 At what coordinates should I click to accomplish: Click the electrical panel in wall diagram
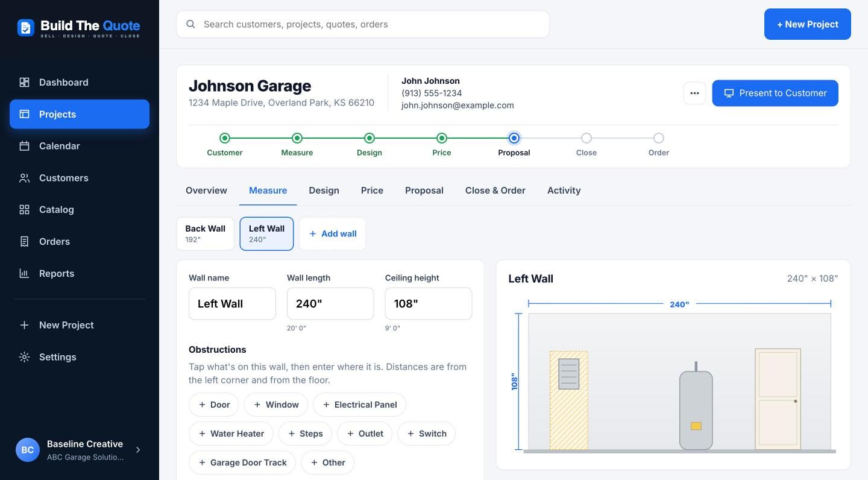tap(569, 374)
